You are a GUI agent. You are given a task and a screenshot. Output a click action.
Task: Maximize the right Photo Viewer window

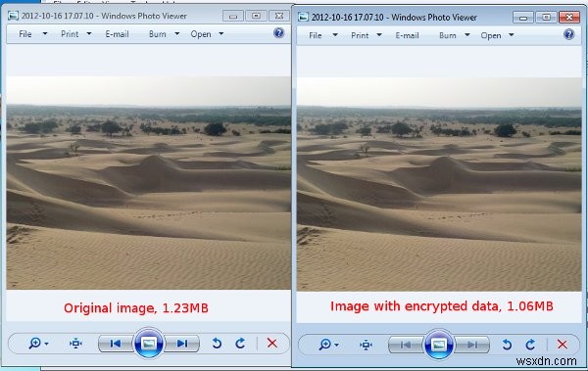pos(547,18)
